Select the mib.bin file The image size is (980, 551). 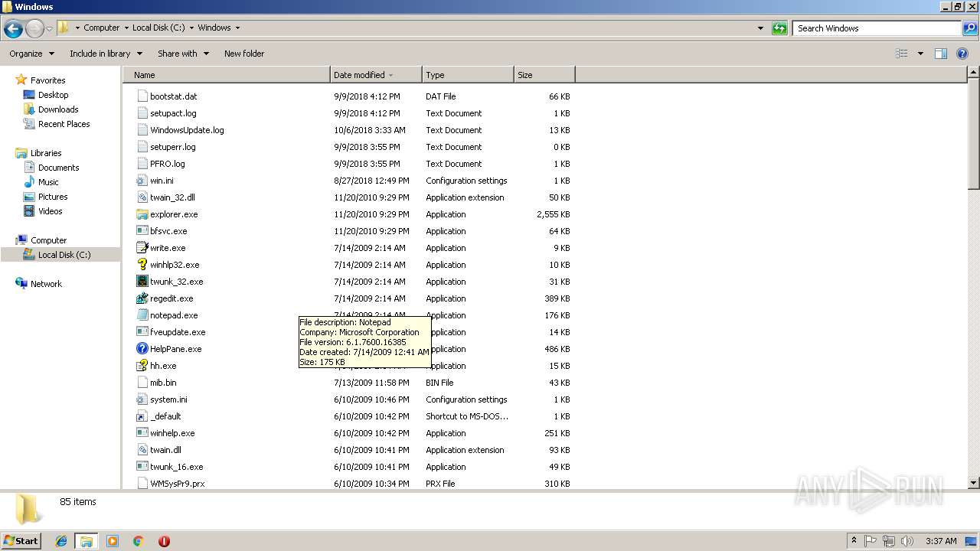click(x=163, y=383)
